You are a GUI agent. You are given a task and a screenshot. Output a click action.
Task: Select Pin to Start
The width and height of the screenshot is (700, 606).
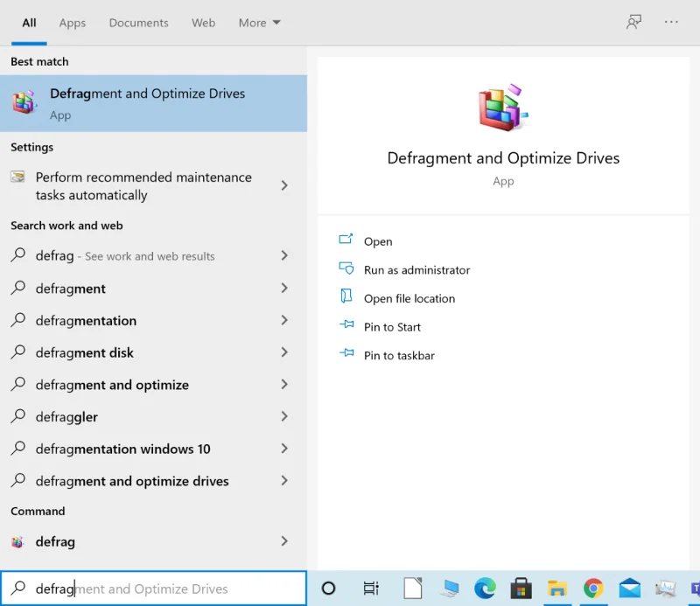click(x=392, y=327)
